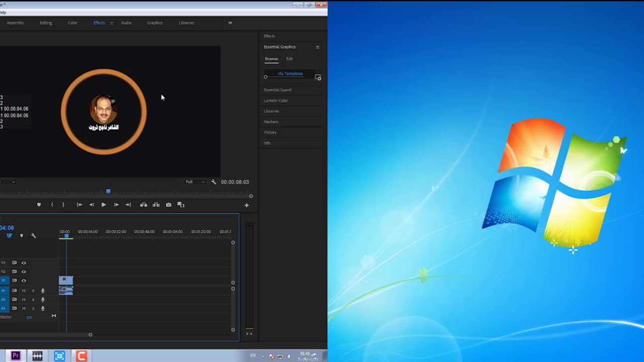Viewport: 644px width, 362px height.
Task: Switch to the Color workspace
Action: coord(72,23)
